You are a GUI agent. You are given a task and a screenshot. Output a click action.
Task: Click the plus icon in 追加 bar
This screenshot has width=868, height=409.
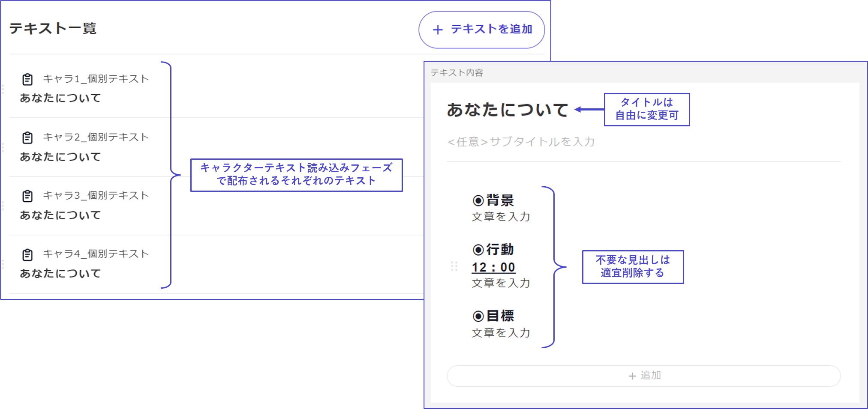(x=632, y=376)
